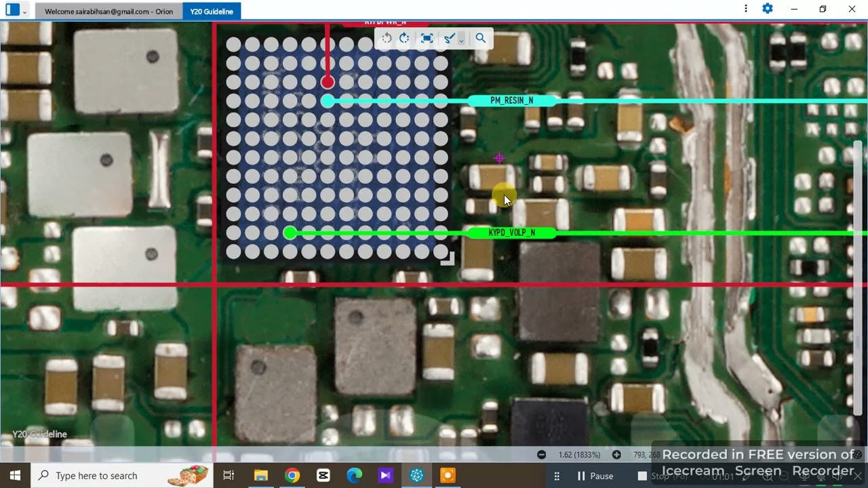868x488 pixels.
Task: Click the fit-to-screen icon
Action: click(x=427, y=39)
